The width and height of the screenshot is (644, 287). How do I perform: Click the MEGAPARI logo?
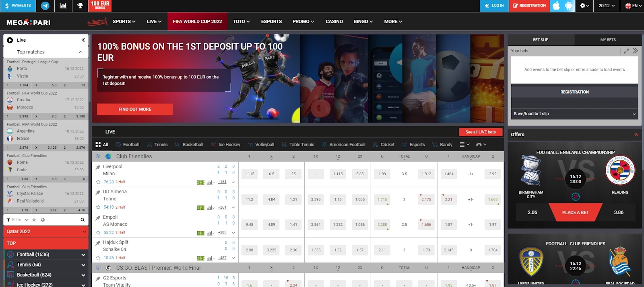pos(29,22)
